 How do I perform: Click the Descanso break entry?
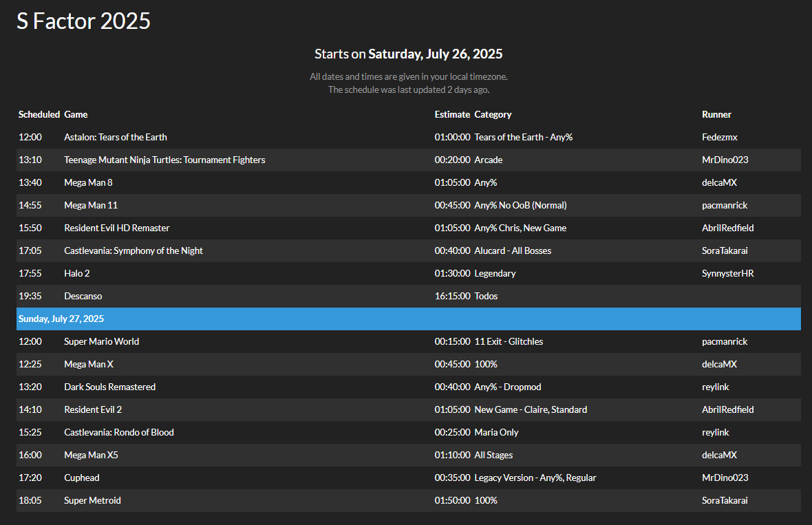[83, 296]
